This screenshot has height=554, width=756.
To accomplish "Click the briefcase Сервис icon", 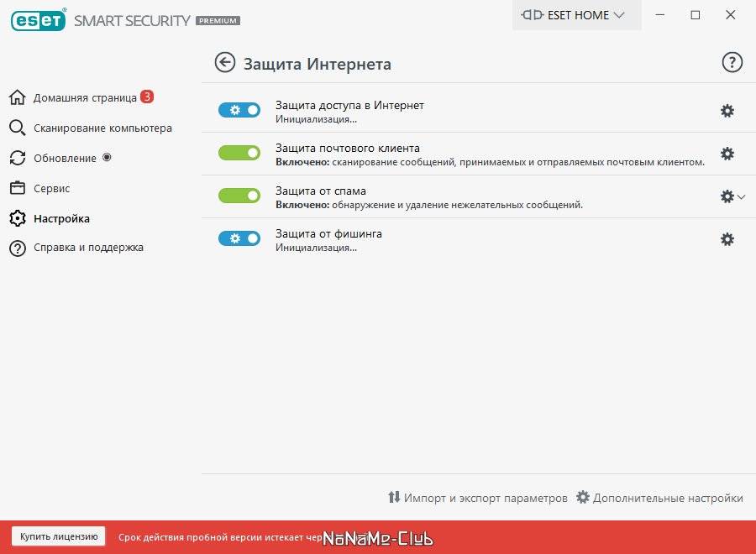I will coord(18,188).
